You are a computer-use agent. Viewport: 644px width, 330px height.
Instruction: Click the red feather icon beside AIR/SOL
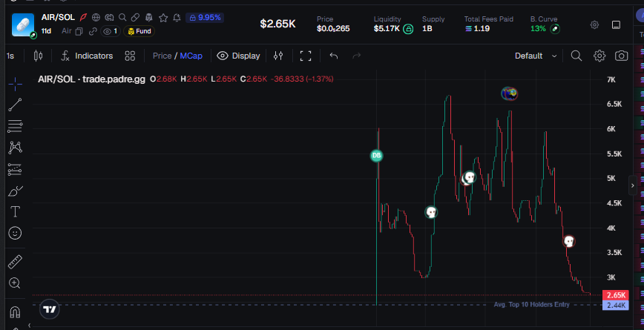pyautogui.click(x=83, y=17)
